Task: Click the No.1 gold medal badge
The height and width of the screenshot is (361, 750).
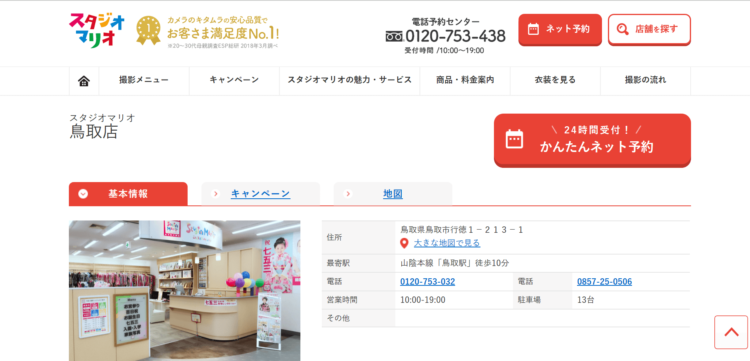Action: tap(148, 30)
